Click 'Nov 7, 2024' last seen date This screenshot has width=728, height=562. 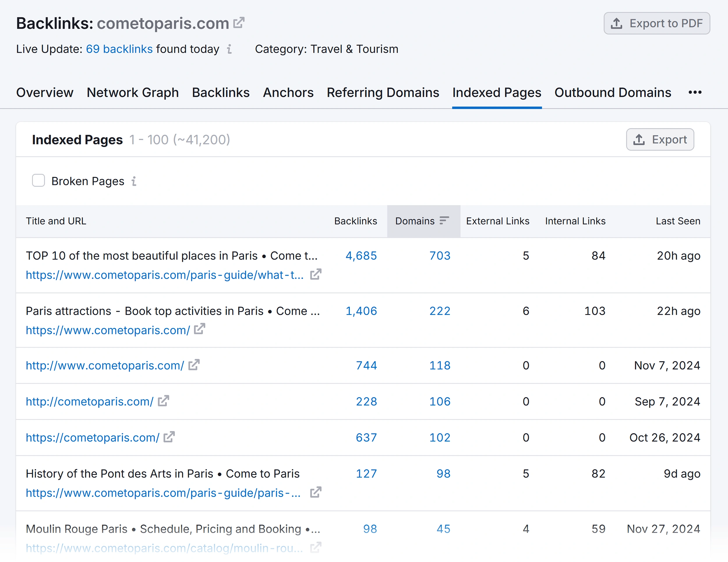click(667, 366)
